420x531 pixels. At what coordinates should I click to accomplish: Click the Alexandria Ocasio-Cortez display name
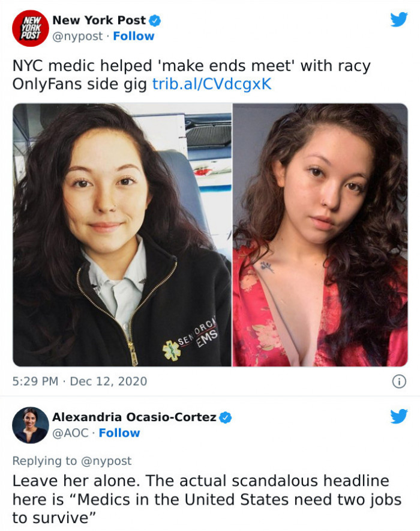point(134,417)
